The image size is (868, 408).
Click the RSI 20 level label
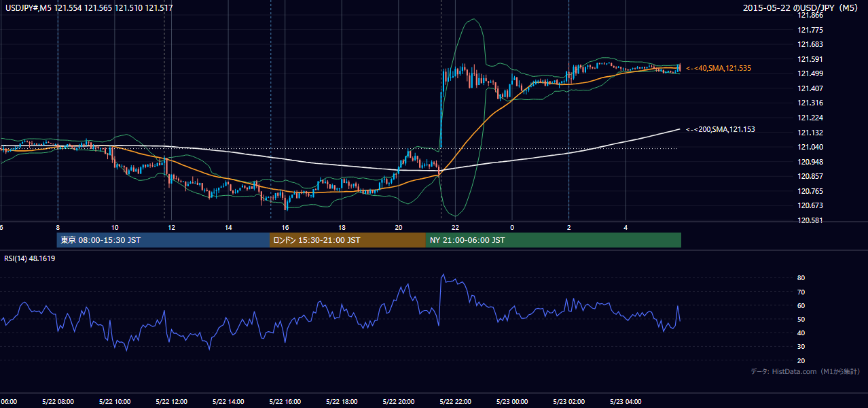[801, 360]
